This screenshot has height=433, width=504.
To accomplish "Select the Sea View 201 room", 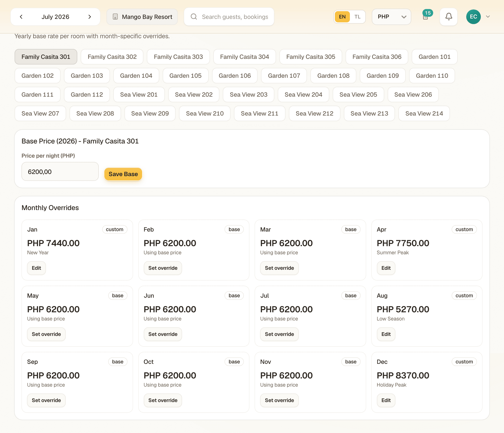I will click(x=139, y=95).
